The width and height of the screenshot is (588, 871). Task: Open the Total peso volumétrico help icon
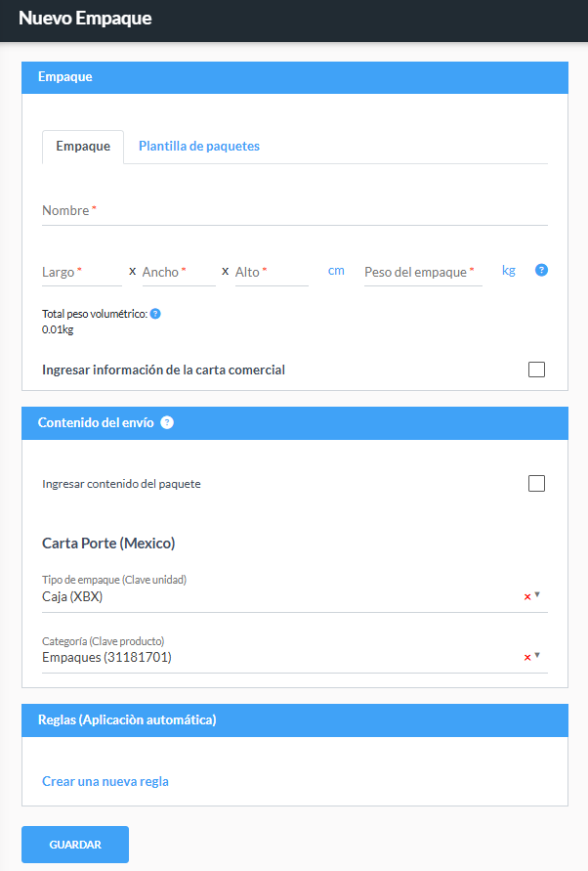(x=155, y=314)
